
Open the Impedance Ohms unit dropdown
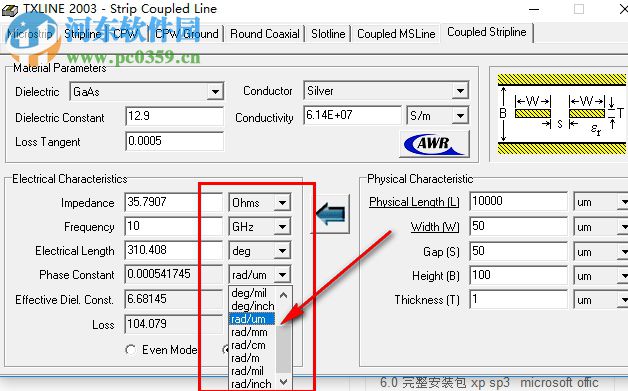point(282,202)
